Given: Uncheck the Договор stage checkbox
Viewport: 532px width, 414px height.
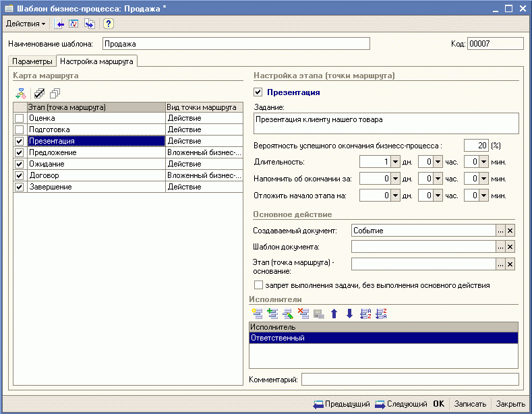Looking at the screenshot, I should pyautogui.click(x=20, y=175).
